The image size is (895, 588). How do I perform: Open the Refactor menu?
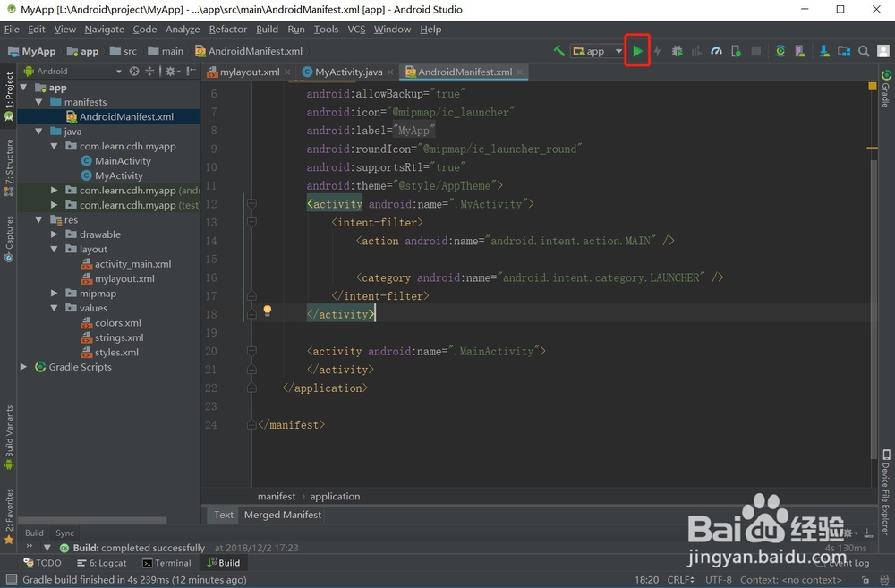coord(227,30)
